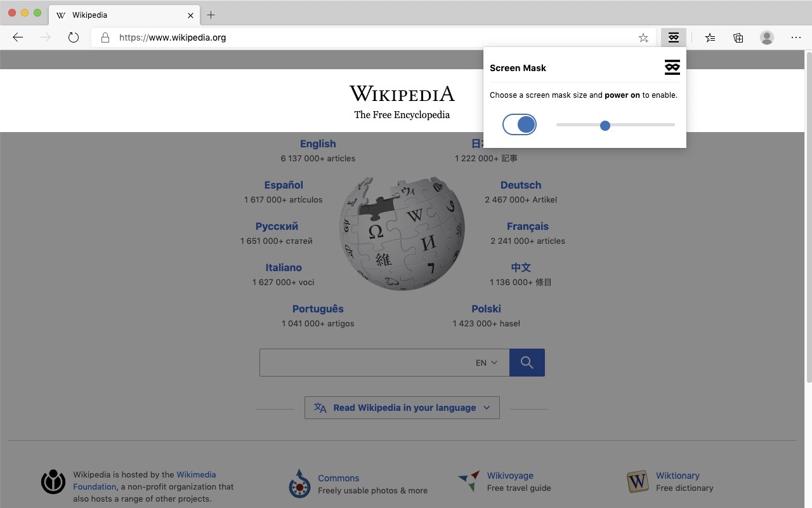This screenshot has height=508, width=812.
Task: Close the Wikipedia tab
Action: point(190,15)
